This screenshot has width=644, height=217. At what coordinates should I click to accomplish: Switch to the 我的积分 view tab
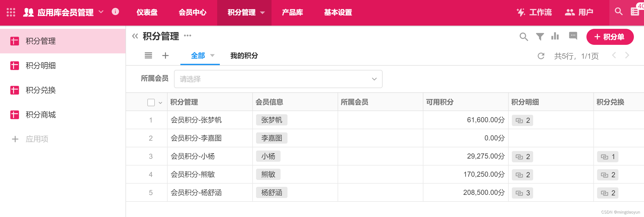coord(244,56)
